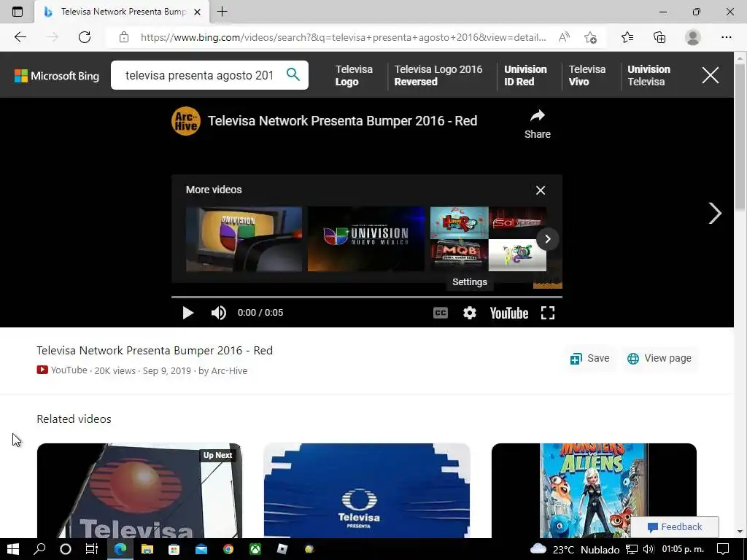Play the Televisa bumper video

point(187,313)
